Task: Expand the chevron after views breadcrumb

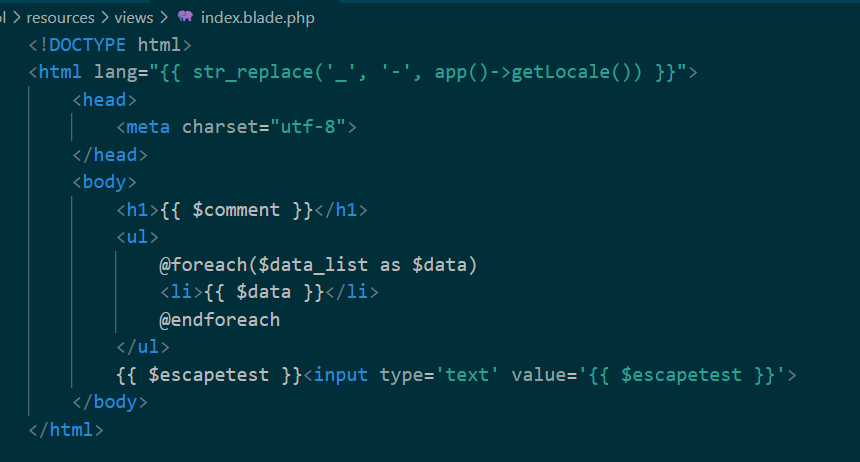Action: click(163, 18)
